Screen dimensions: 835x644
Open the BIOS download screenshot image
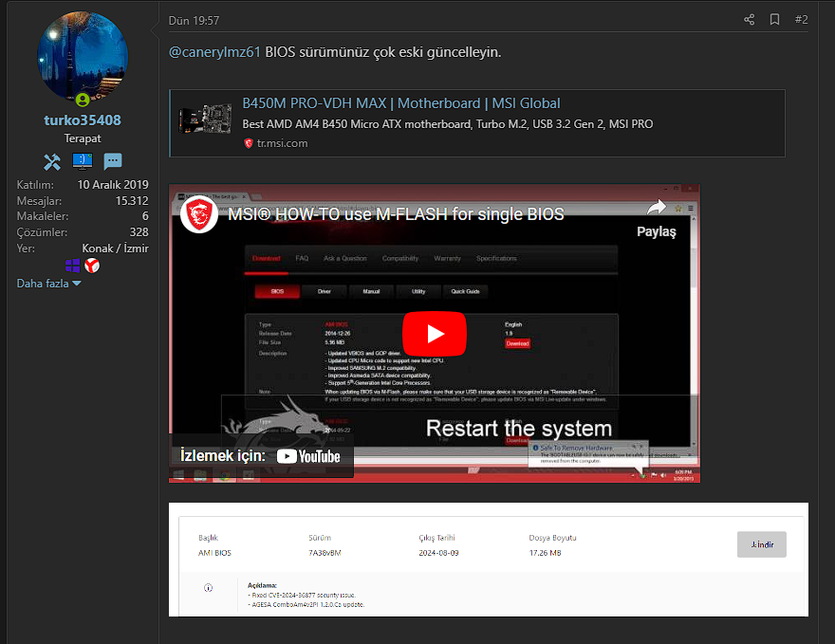point(489,560)
